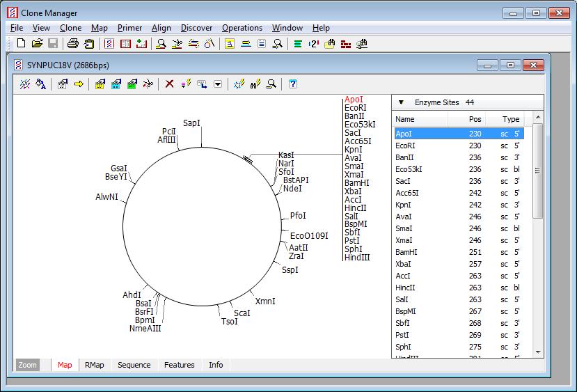Click the '2' numbered icon in the main toolbar
Screen dimensions: 577x392
(313, 43)
